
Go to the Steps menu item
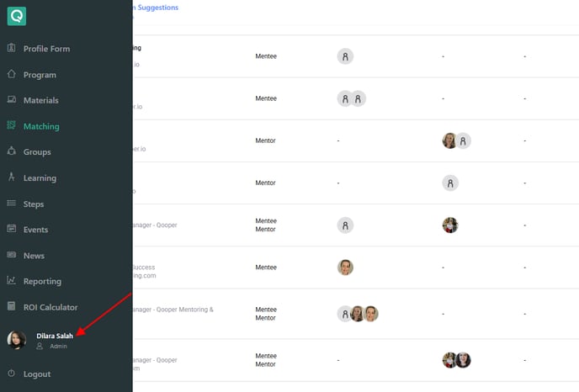click(x=34, y=204)
